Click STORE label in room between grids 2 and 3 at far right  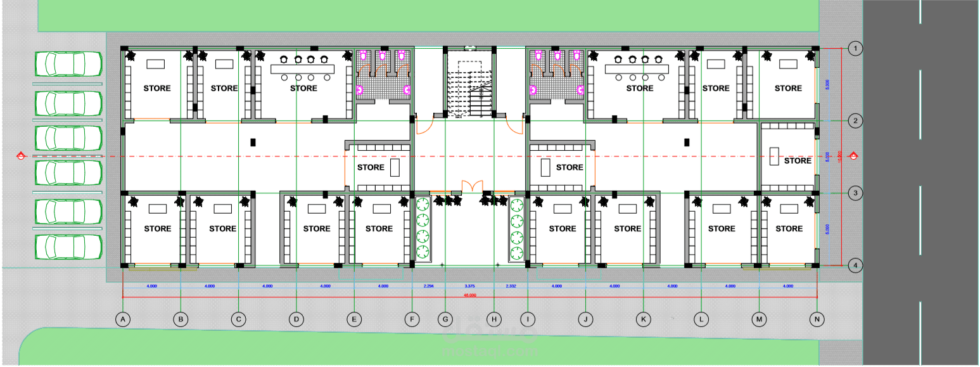(798, 160)
